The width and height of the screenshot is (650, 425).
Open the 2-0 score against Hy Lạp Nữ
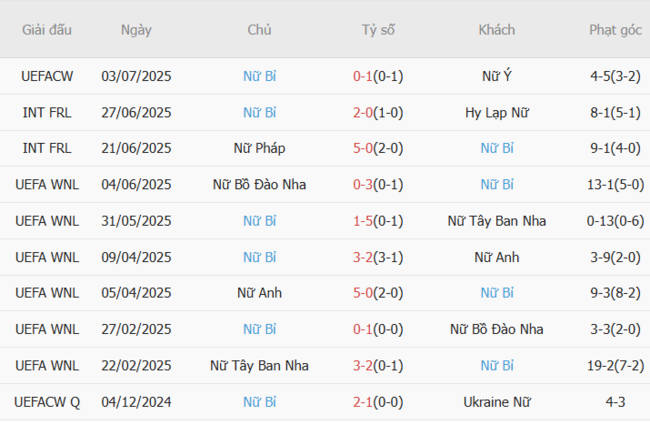coord(365,112)
